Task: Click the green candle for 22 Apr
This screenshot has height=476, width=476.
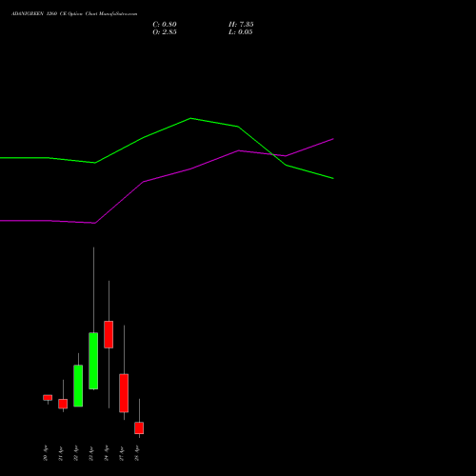Action: point(78,386)
